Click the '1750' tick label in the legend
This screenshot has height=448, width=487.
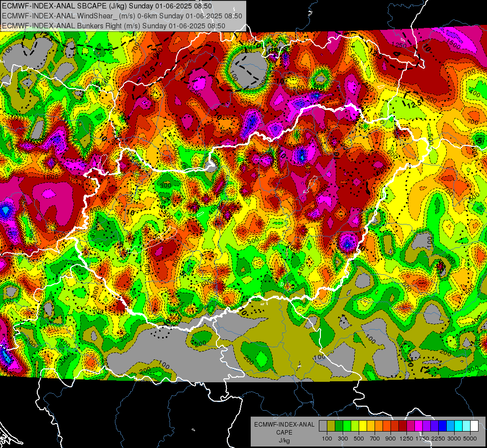click(x=422, y=439)
